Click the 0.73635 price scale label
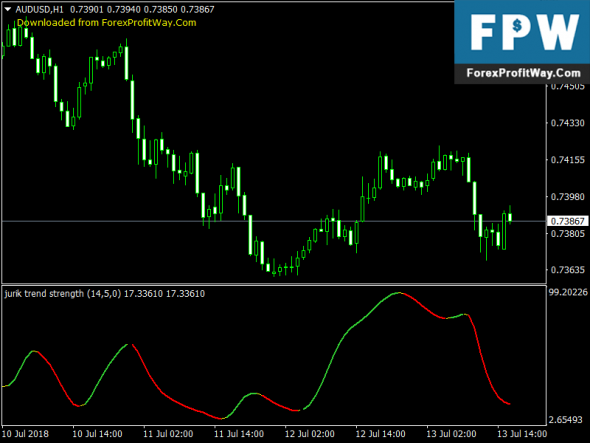The height and width of the screenshot is (443, 590). [567, 270]
